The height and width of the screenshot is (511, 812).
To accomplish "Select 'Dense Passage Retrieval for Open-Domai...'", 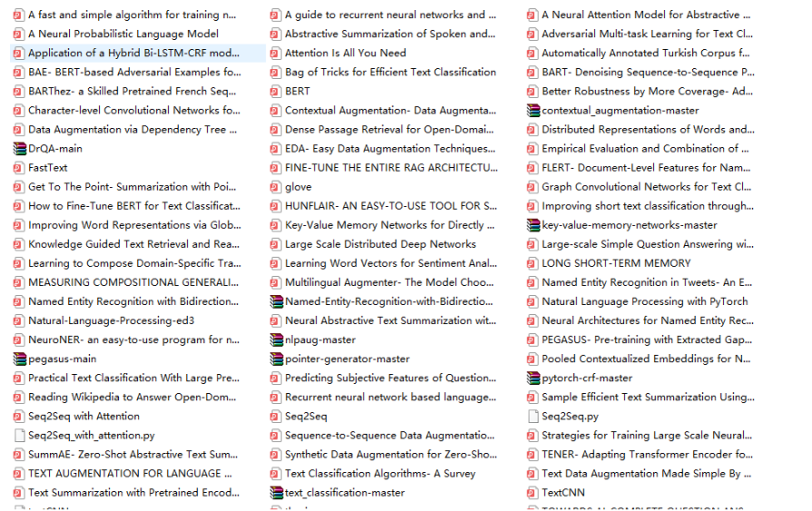I will pyautogui.click(x=389, y=130).
